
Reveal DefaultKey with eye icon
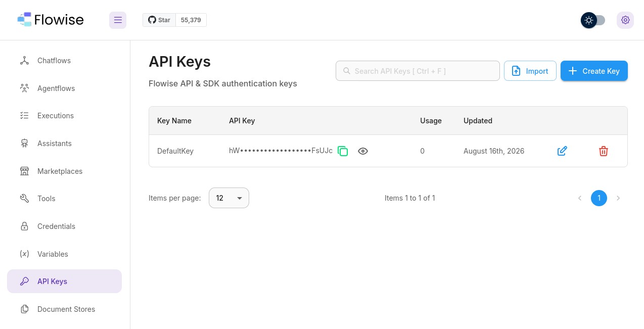(x=363, y=151)
